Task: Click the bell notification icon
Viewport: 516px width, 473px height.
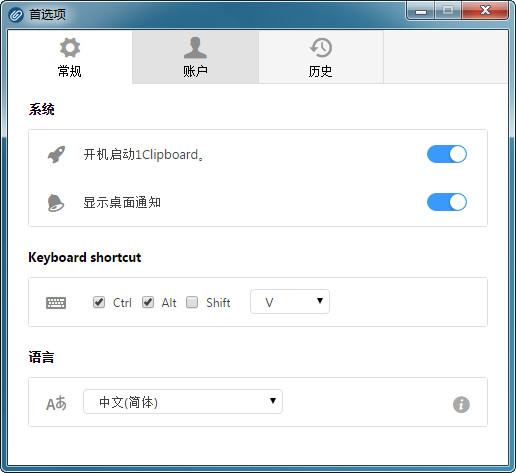Action: coord(56,202)
